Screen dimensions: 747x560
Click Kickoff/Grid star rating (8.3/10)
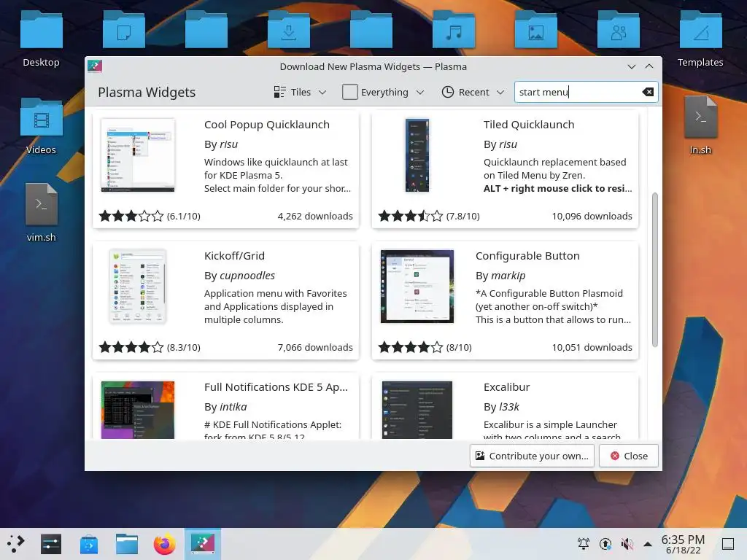pos(150,348)
